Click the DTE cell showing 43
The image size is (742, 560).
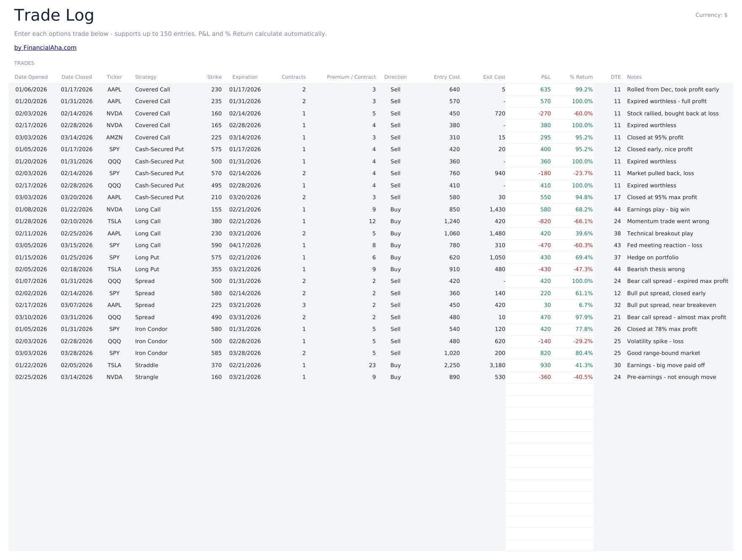click(617, 245)
